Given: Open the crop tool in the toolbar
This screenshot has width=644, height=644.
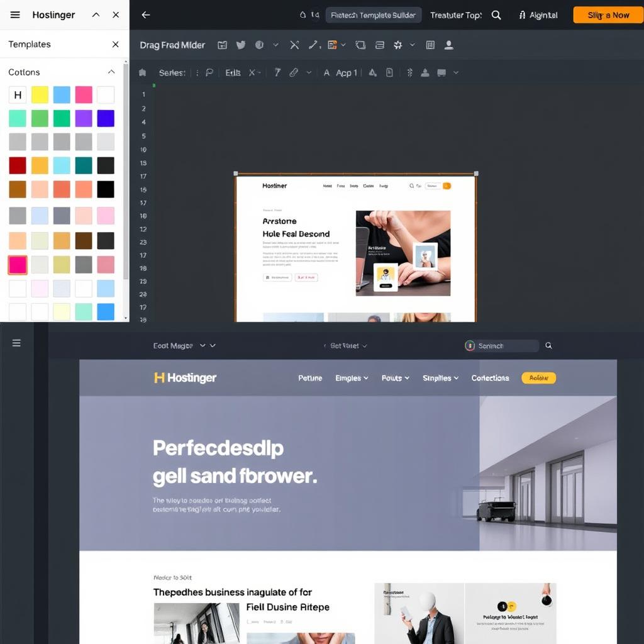Looking at the screenshot, I should 360,45.
